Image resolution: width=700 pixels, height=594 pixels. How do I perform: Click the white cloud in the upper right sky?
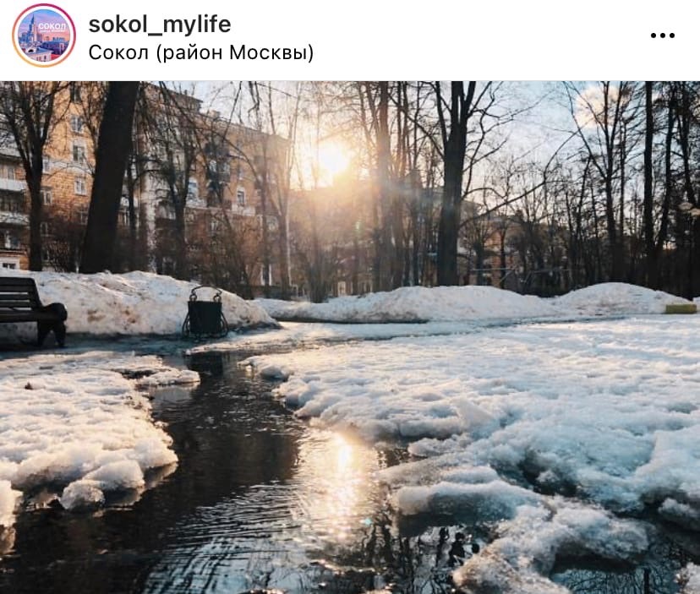coord(592,105)
